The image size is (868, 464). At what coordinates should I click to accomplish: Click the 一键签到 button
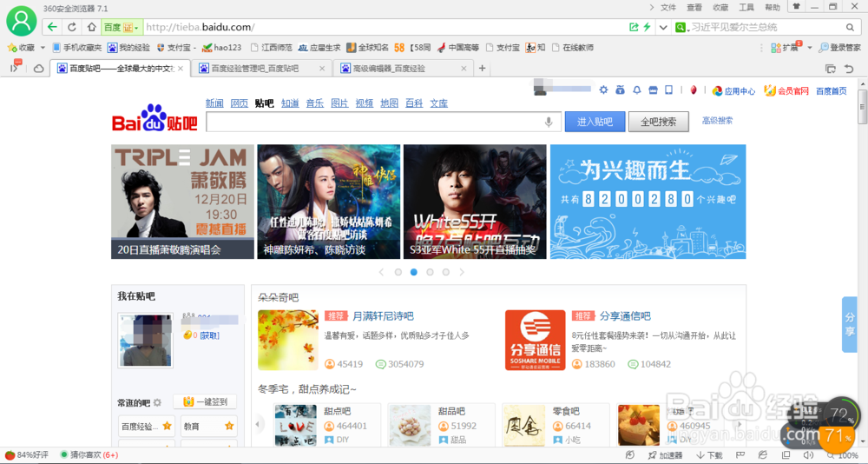[206, 401]
